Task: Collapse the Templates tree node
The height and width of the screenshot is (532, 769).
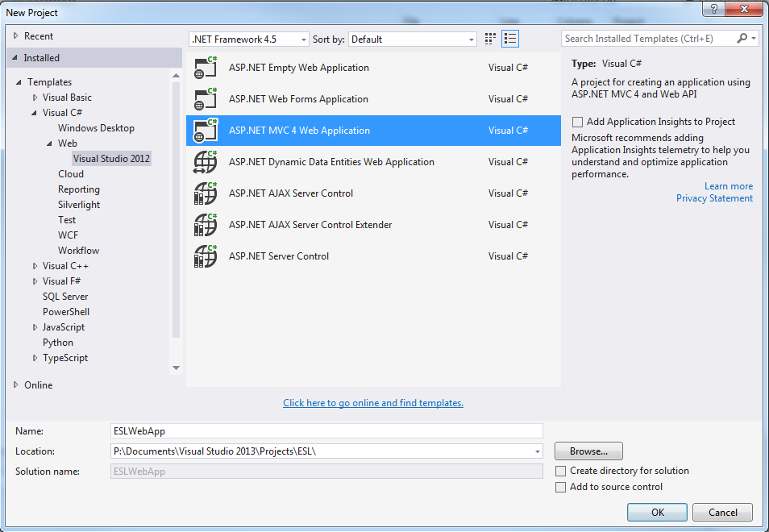Action: coord(19,82)
